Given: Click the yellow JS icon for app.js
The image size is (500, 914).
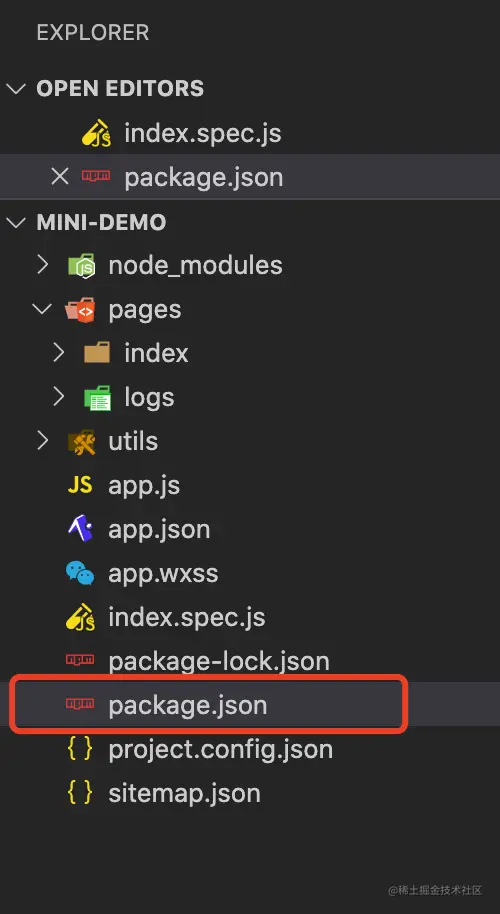Looking at the screenshot, I should point(80,486).
